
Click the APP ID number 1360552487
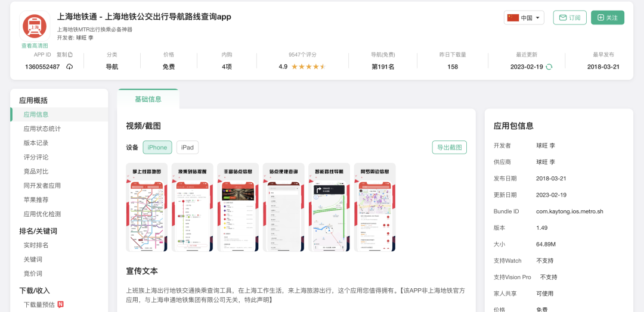point(42,67)
